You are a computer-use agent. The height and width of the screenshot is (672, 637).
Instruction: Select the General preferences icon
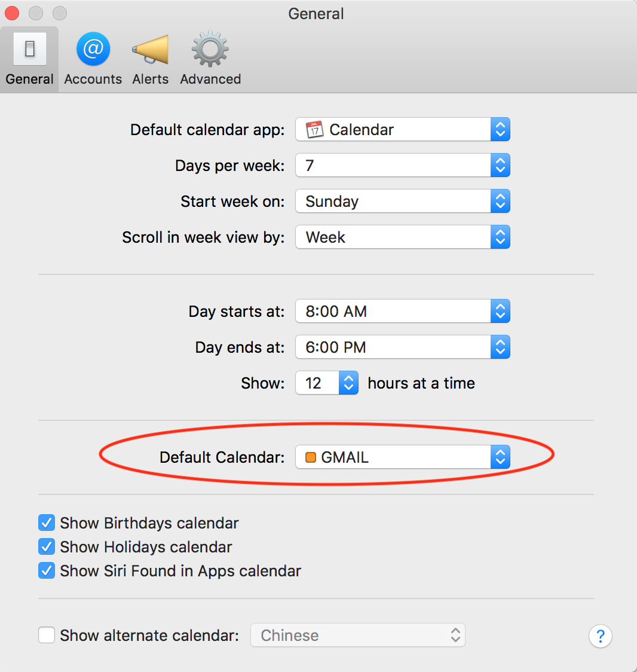(x=29, y=57)
